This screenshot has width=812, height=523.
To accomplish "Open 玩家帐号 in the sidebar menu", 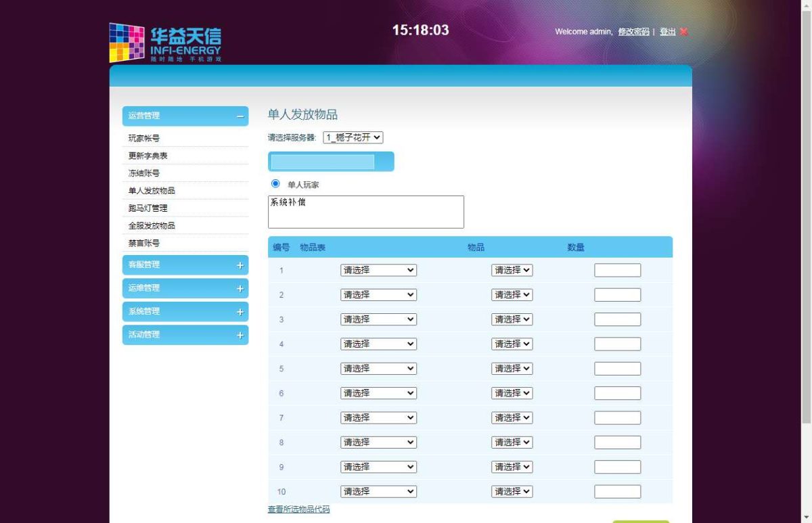I will (x=144, y=138).
